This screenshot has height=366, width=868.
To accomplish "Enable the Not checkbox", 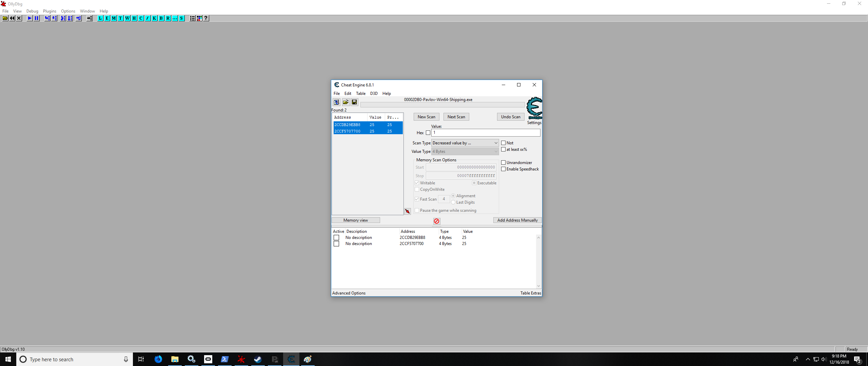I will click(504, 143).
